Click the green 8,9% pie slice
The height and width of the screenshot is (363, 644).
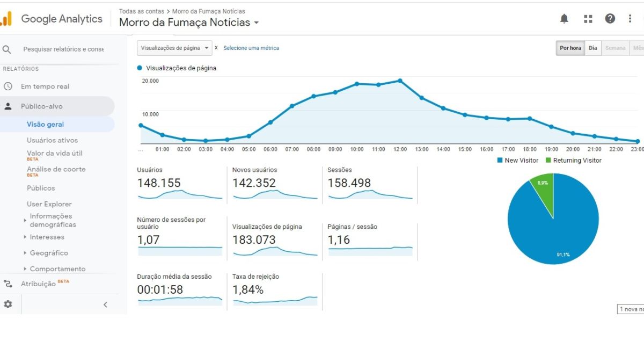pos(543,191)
